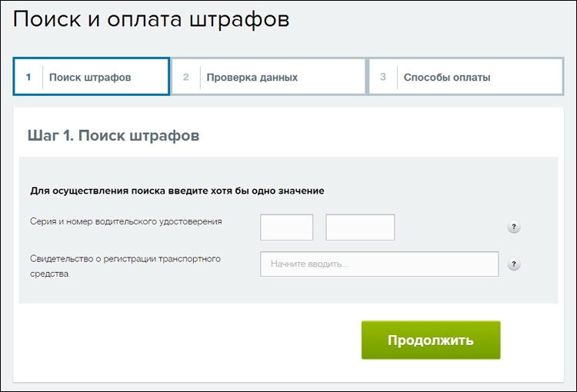Click the 'Свидетельство о регистрации транспортного средства' label
577x392 pixels.
tap(125, 266)
